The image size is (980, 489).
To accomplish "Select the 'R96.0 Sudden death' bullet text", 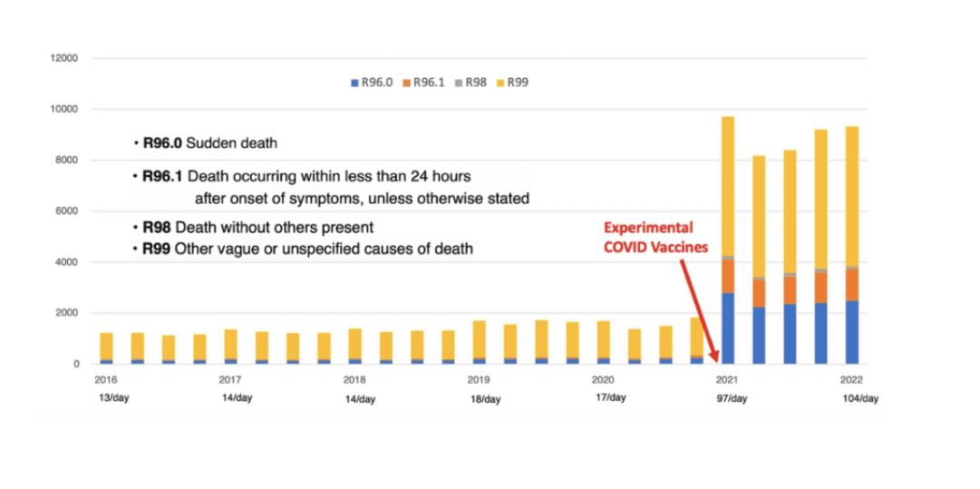I will pyautogui.click(x=209, y=143).
